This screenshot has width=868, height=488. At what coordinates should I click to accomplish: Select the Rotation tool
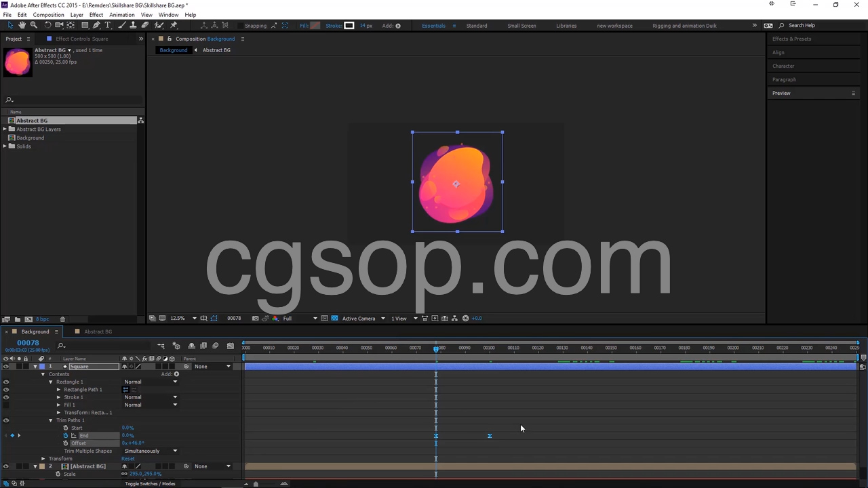coord(47,25)
